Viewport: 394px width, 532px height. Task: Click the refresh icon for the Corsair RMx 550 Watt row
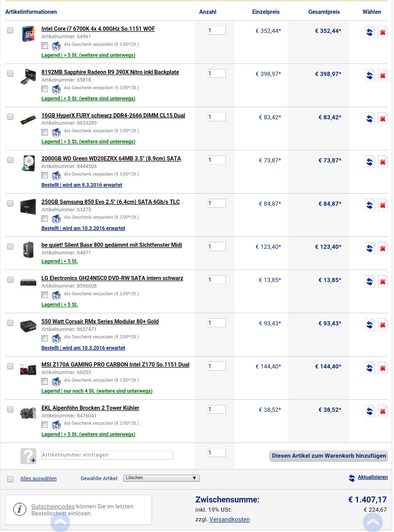[370, 325]
